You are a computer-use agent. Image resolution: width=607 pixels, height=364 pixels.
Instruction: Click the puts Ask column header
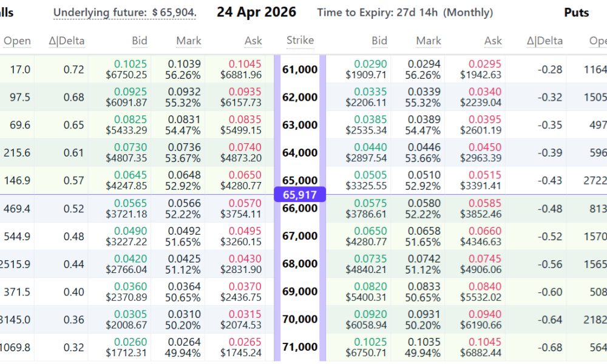click(x=493, y=41)
